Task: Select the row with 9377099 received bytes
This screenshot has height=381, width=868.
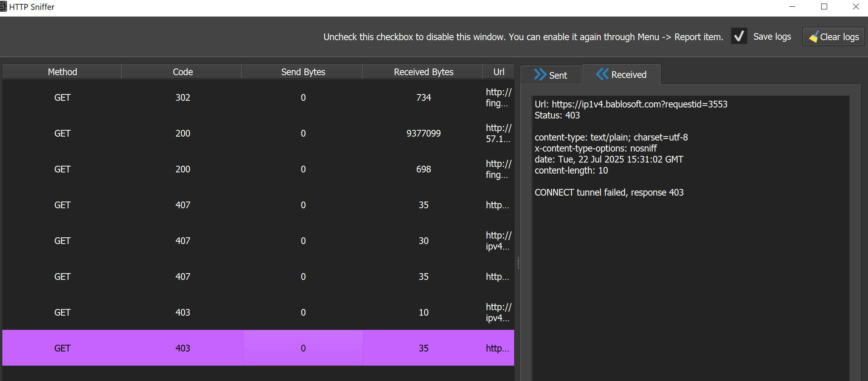Action: (x=423, y=133)
